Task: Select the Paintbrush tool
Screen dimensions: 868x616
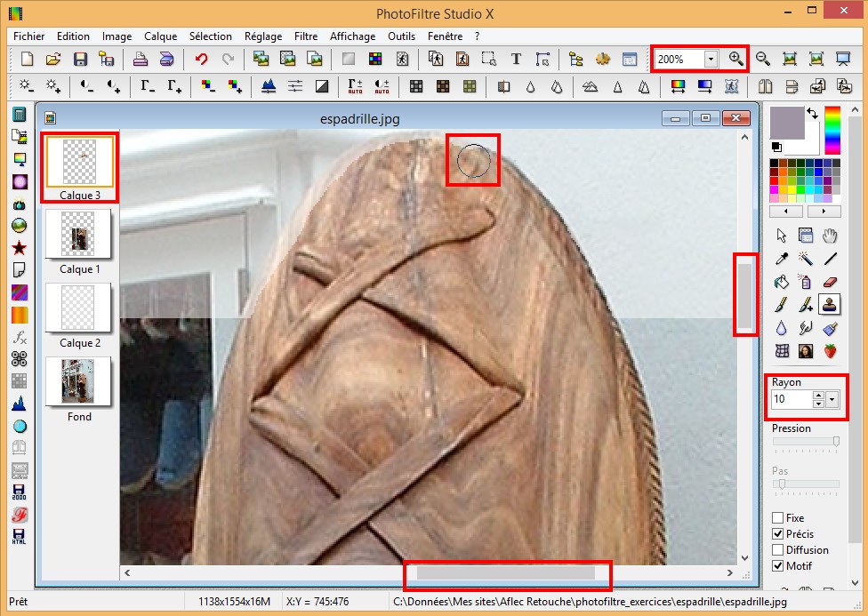Action: 782,304
